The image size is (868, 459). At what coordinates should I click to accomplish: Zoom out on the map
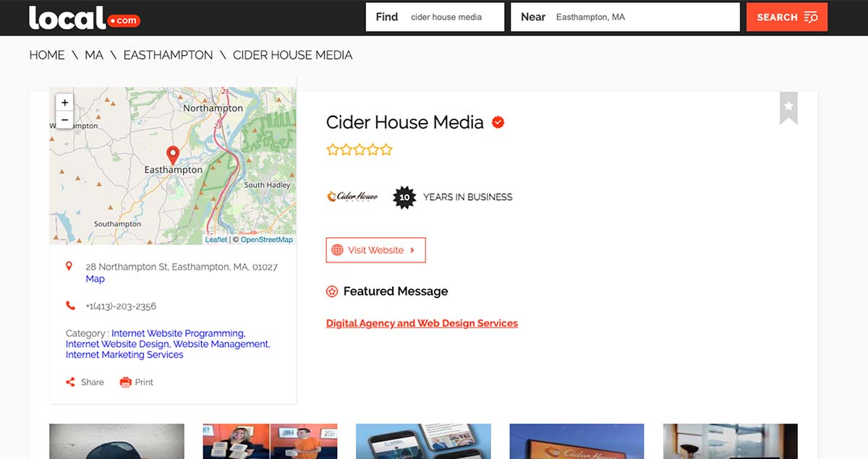[64, 120]
